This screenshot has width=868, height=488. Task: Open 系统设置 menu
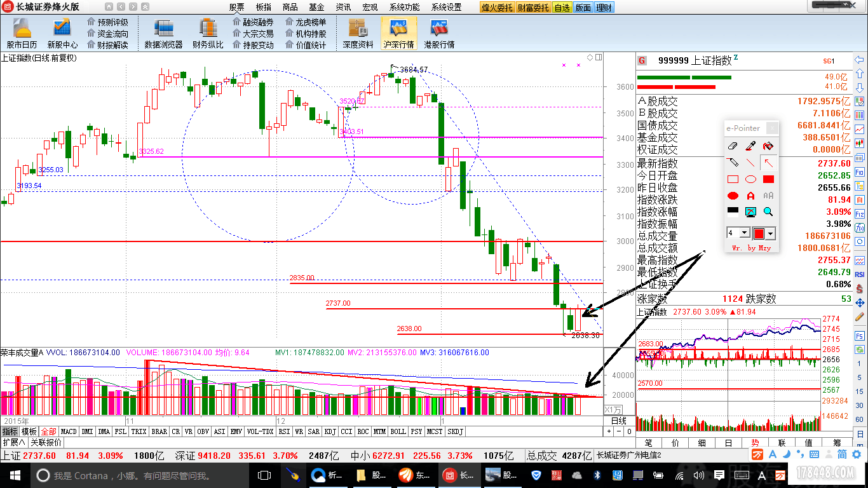(446, 7)
